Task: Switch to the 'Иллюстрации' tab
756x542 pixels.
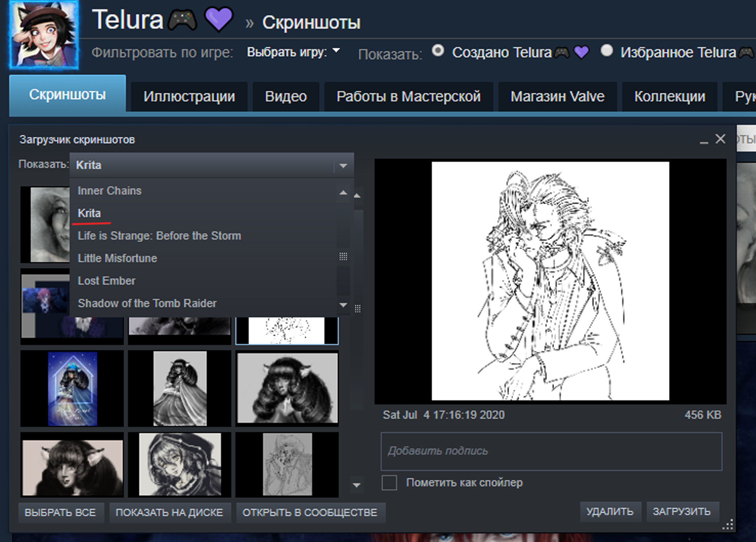Action: click(189, 96)
